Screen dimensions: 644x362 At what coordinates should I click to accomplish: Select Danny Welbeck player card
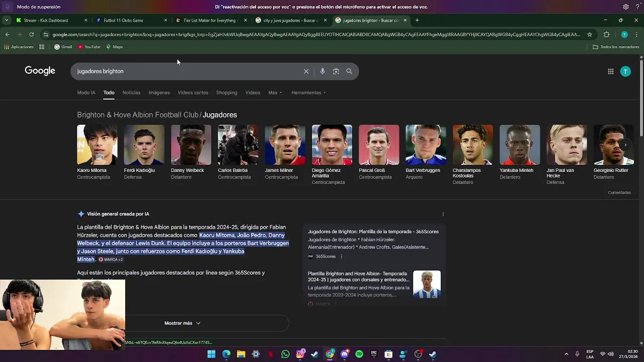click(x=191, y=152)
